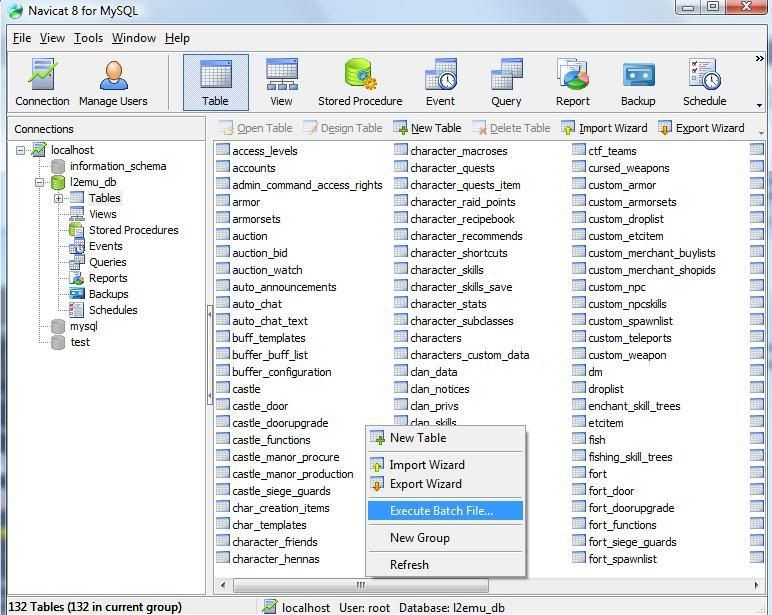This screenshot has width=772, height=615.
Task: Select the Backup toolbar icon
Action: point(638,82)
